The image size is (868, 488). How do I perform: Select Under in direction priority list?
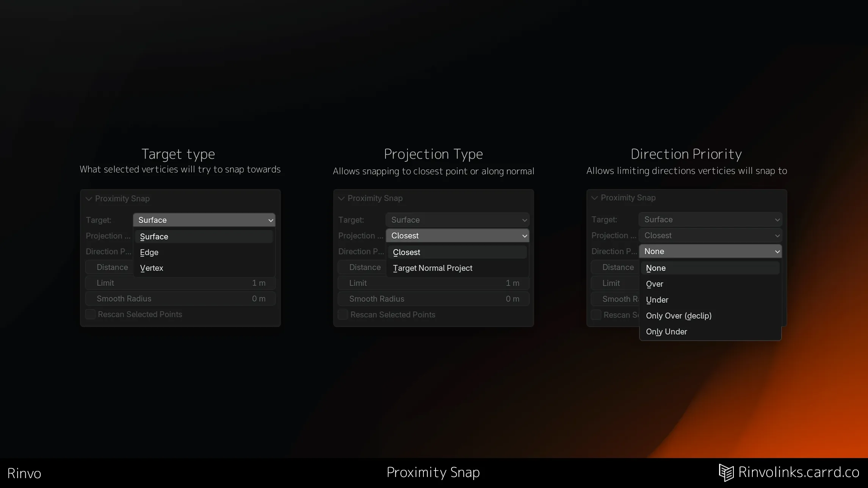(710, 300)
